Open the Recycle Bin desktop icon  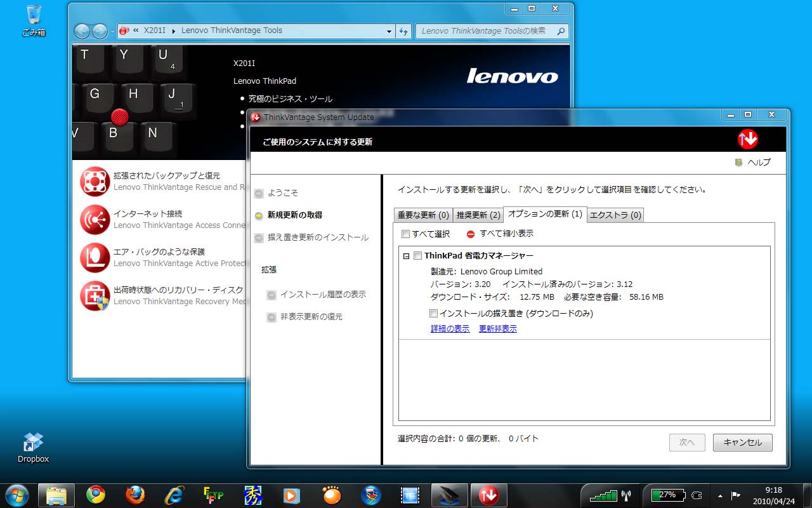pos(34,20)
